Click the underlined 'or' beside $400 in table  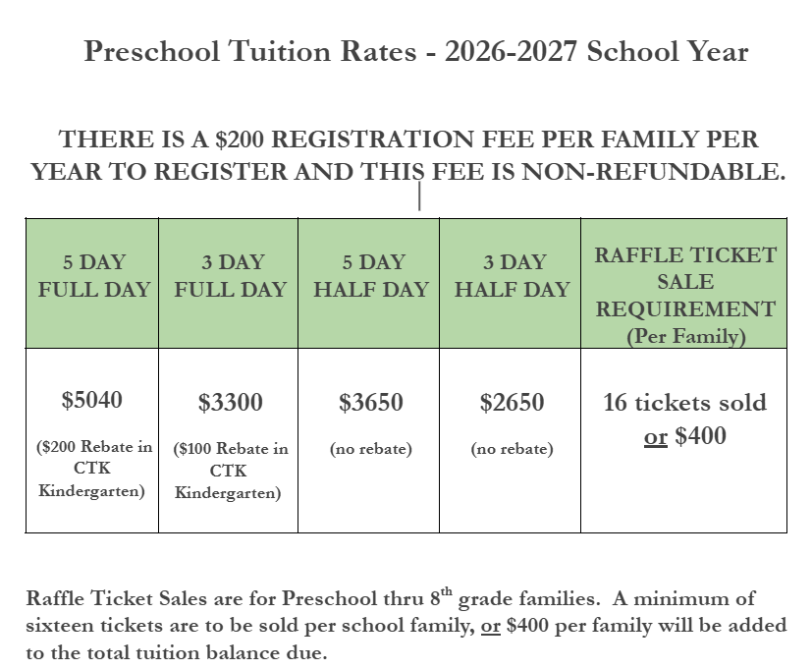pos(656,437)
